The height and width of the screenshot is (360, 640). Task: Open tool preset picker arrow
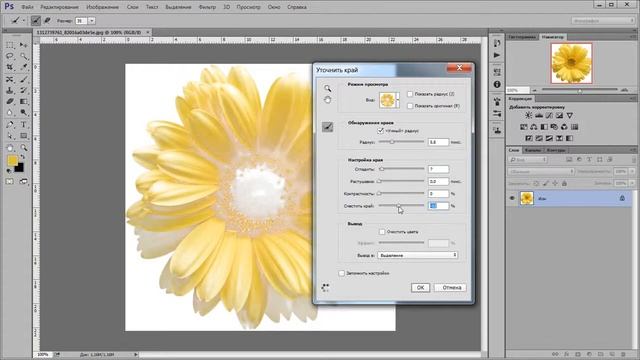click(24, 20)
